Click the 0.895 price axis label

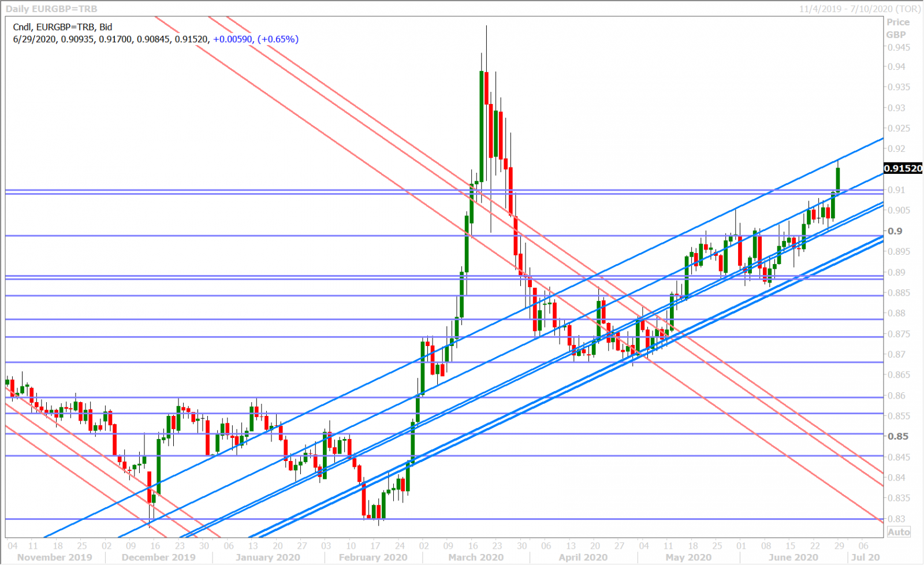click(899, 252)
